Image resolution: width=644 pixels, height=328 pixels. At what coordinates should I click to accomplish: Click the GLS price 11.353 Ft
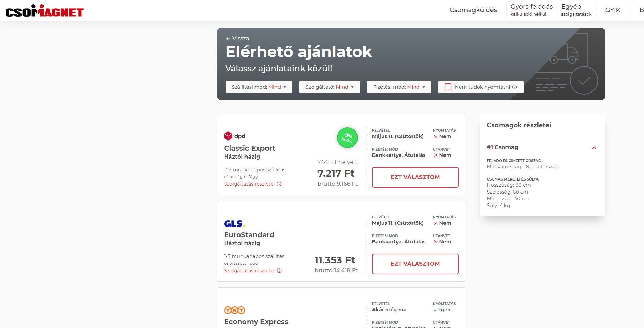pyautogui.click(x=335, y=260)
